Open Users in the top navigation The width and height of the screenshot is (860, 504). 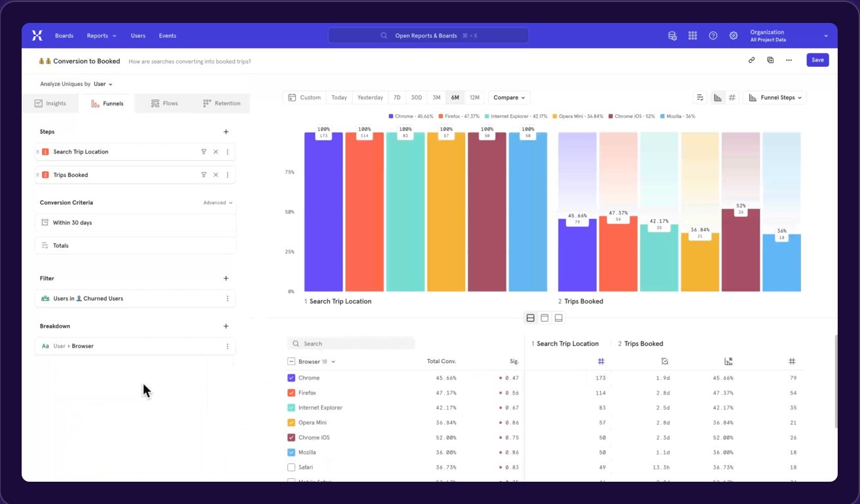(138, 35)
